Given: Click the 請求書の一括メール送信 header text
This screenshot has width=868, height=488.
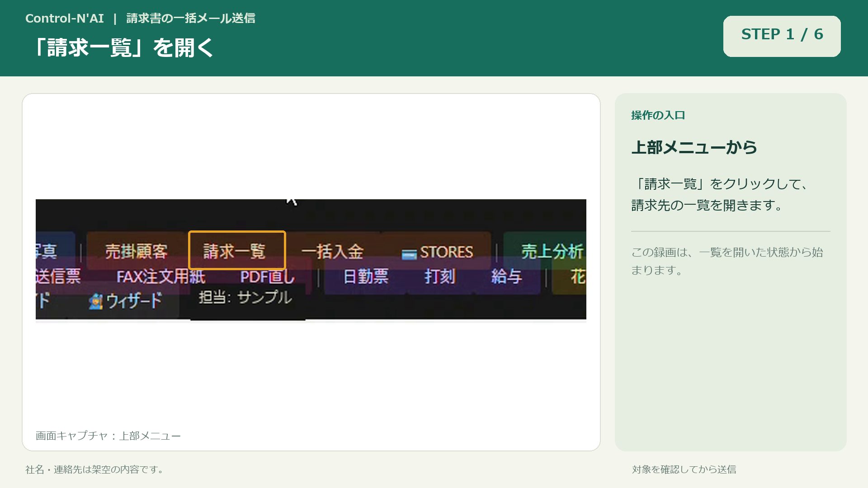Looking at the screenshot, I should click(191, 18).
